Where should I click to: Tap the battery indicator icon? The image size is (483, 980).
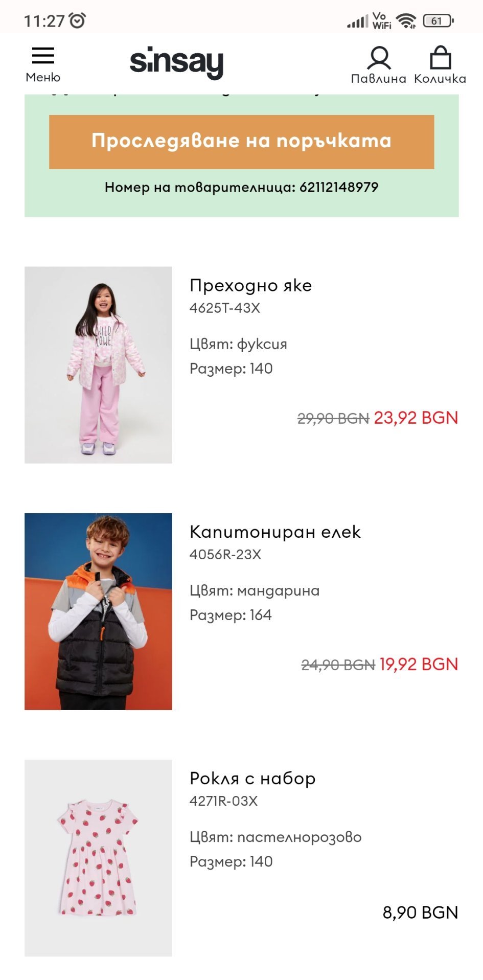[439, 21]
